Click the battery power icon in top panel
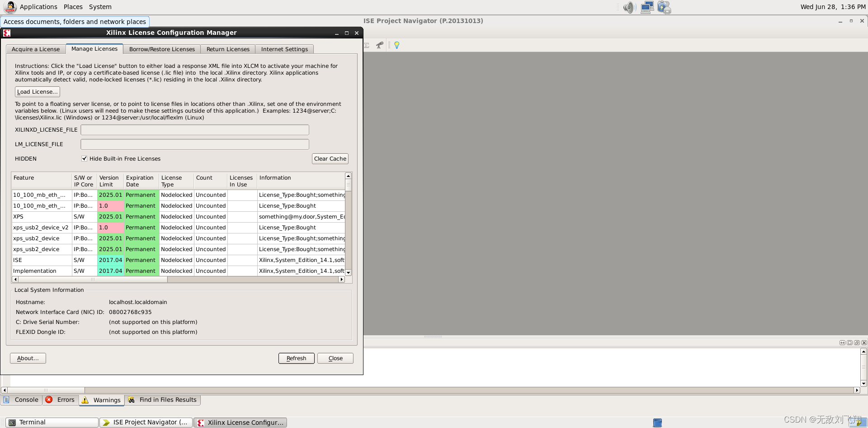 (x=664, y=7)
